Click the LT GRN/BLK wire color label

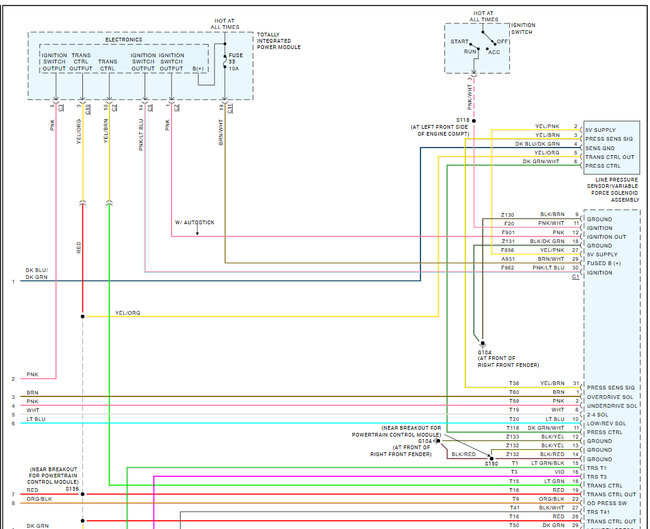[548, 463]
